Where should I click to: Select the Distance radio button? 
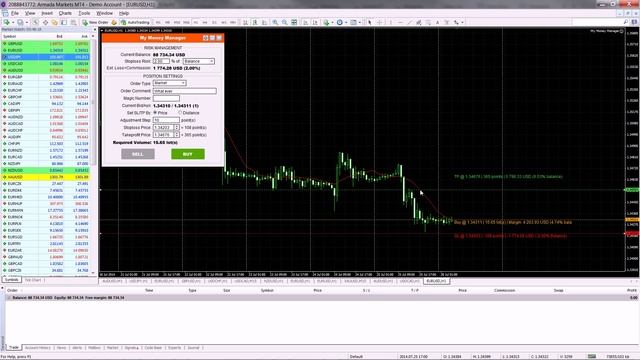[x=180, y=113]
